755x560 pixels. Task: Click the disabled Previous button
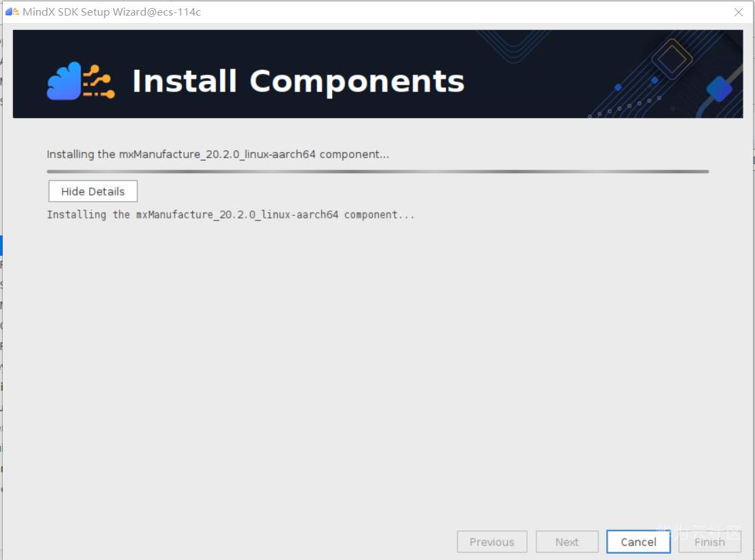[x=492, y=542]
